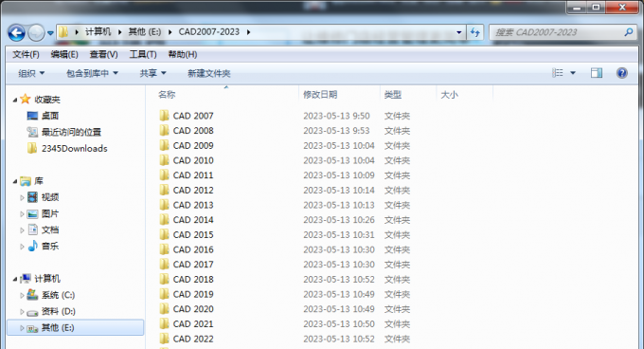The image size is (644, 349).
Task: Select the CAD 2017 folder icon
Action: [x=164, y=265]
